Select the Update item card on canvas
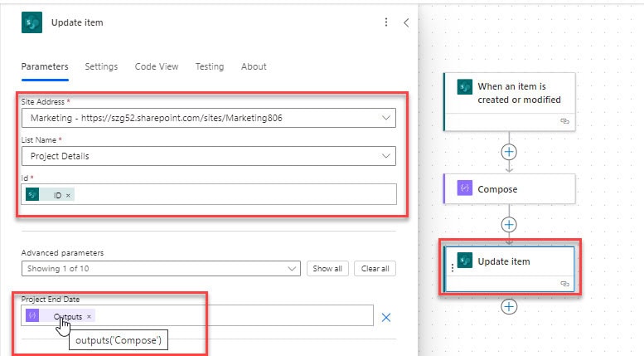644x356 pixels. point(510,269)
